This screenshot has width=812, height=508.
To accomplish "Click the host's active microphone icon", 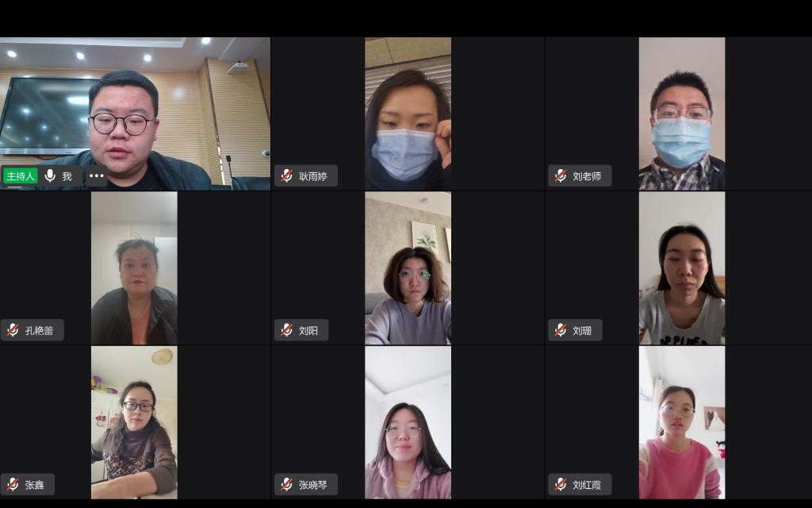I will point(50,175).
